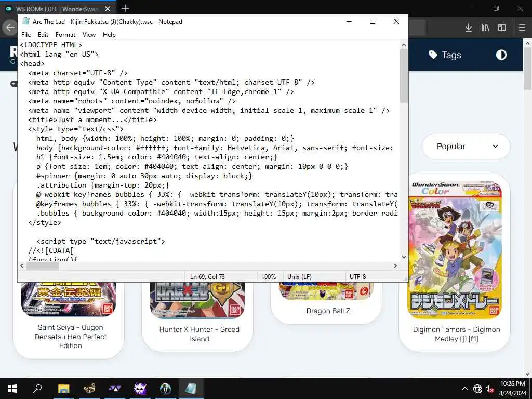
Task: Open Hunter X Hunter - Greed Island link
Action: [199, 334]
